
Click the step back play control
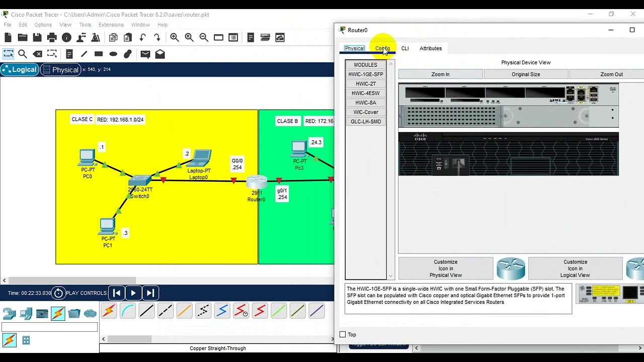pos(116,293)
